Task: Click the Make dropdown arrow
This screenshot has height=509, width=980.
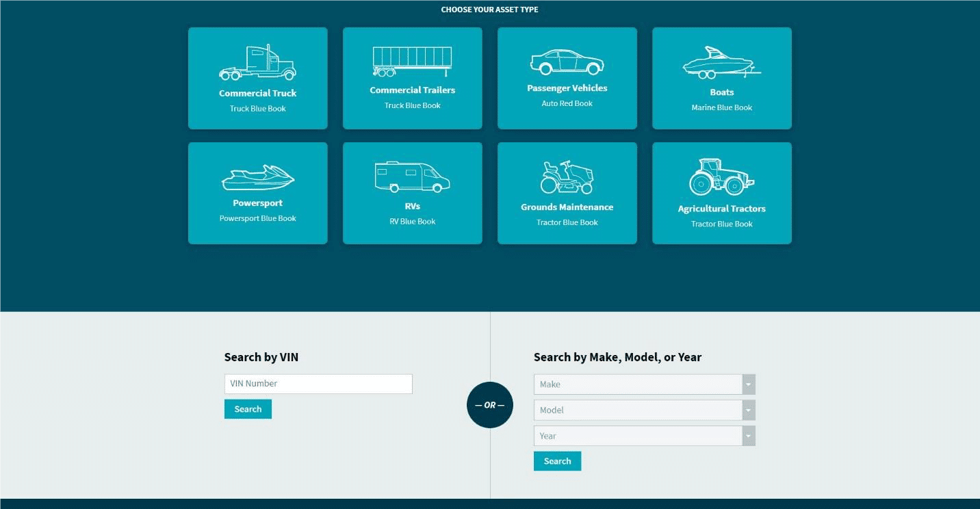Action: (749, 384)
